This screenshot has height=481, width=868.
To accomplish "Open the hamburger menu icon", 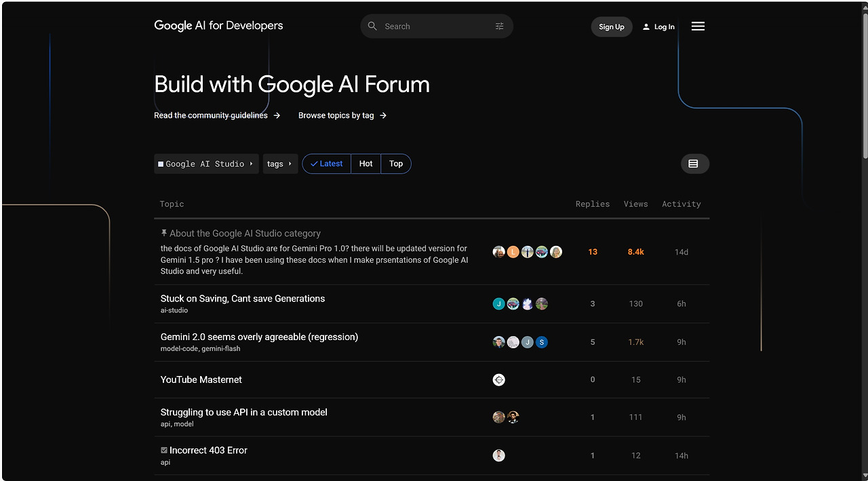I will tap(698, 26).
